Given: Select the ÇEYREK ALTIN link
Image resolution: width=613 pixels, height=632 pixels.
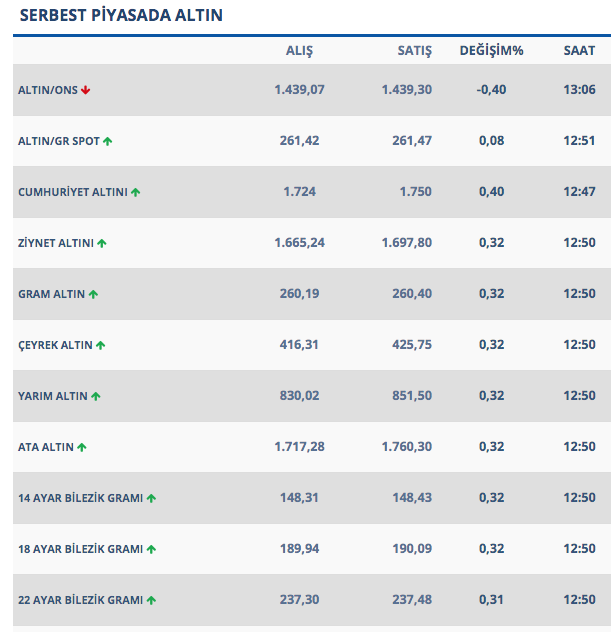Looking at the screenshot, I should [55, 345].
